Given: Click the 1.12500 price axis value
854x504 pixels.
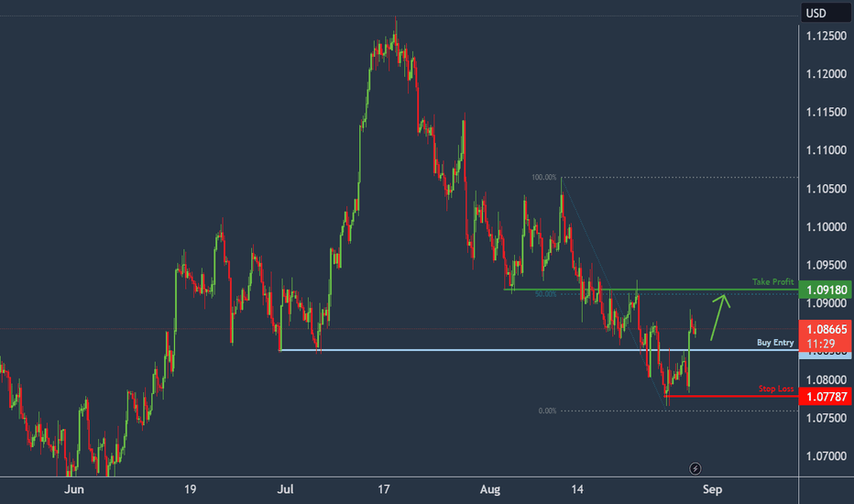Looking at the screenshot, I should (827, 36).
